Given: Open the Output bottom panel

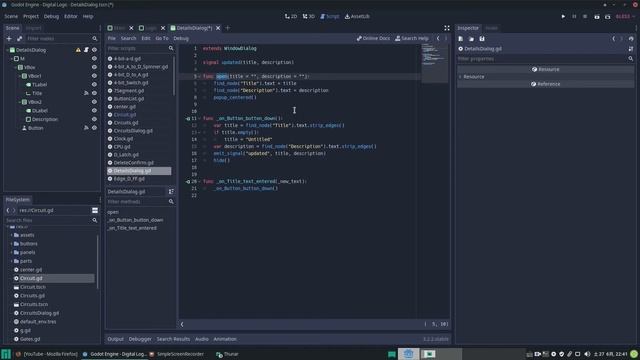Looking at the screenshot, I should (116, 339).
